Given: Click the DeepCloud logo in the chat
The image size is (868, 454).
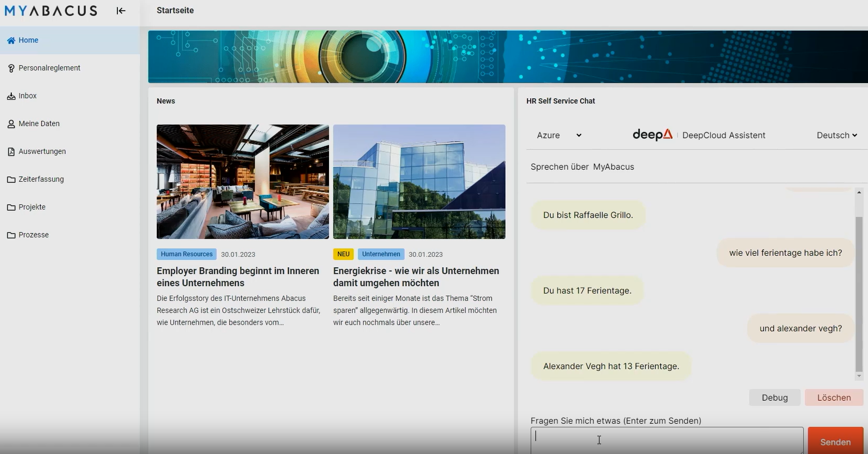Looking at the screenshot, I should pos(652,135).
